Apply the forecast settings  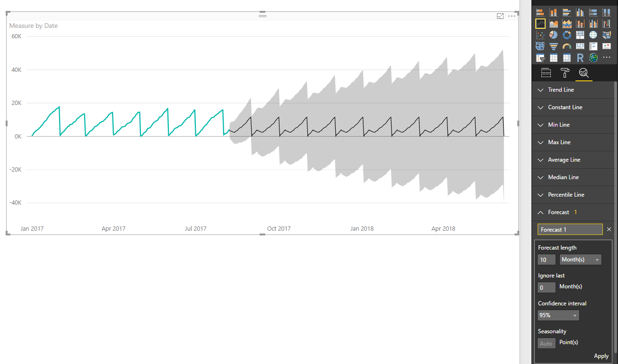click(601, 356)
